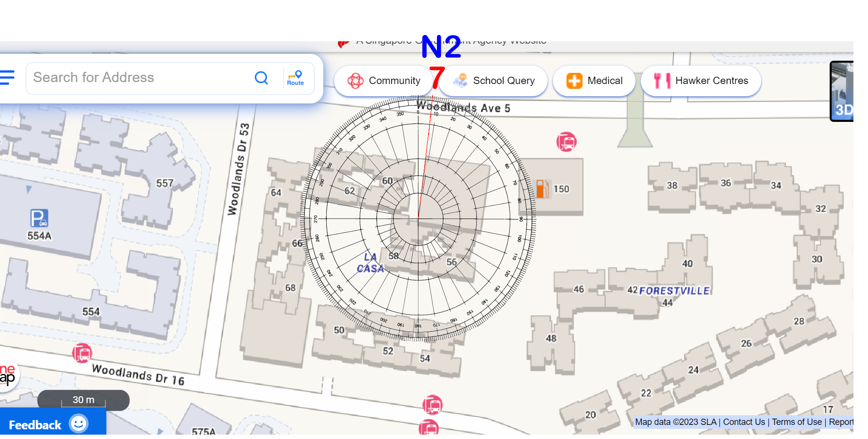
Task: Select the Community category chip
Action: pyautogui.click(x=384, y=81)
